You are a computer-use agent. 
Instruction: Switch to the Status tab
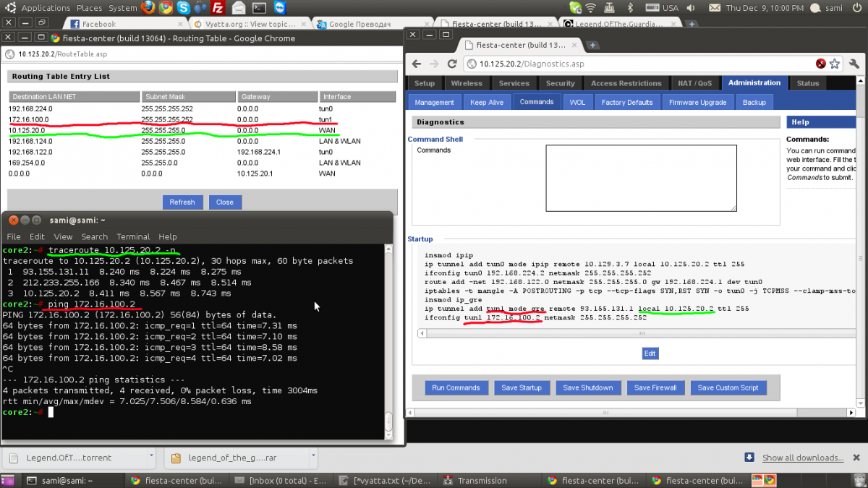point(807,83)
